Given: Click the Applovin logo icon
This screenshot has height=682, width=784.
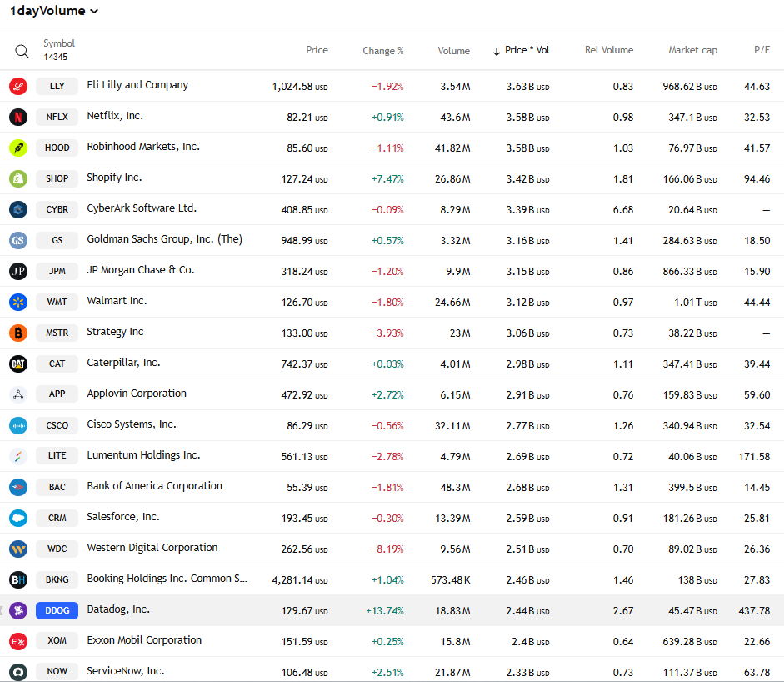Looking at the screenshot, I should click(18, 395).
